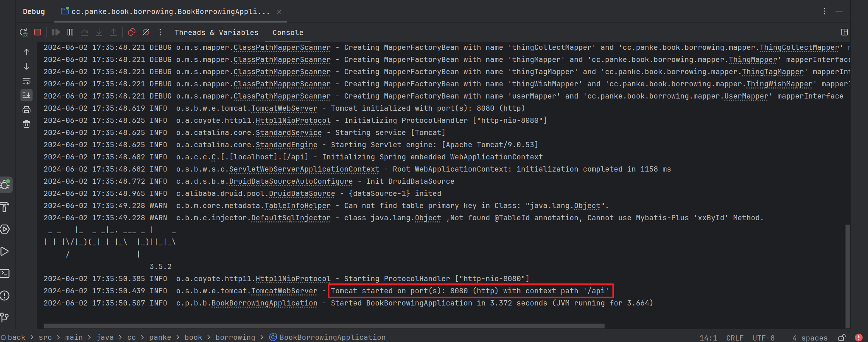Hide the Debug tool window
This screenshot has height=342, width=868.
(x=839, y=11)
